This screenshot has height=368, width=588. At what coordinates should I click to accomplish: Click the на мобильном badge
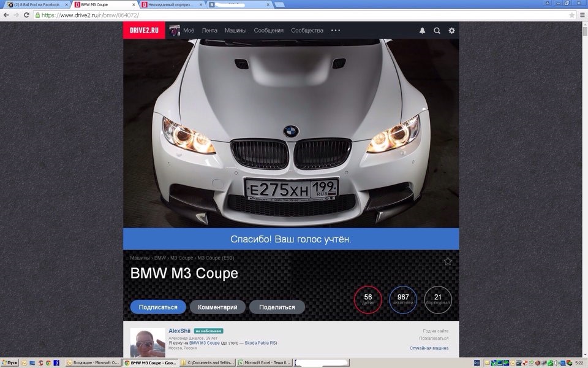pyautogui.click(x=208, y=331)
